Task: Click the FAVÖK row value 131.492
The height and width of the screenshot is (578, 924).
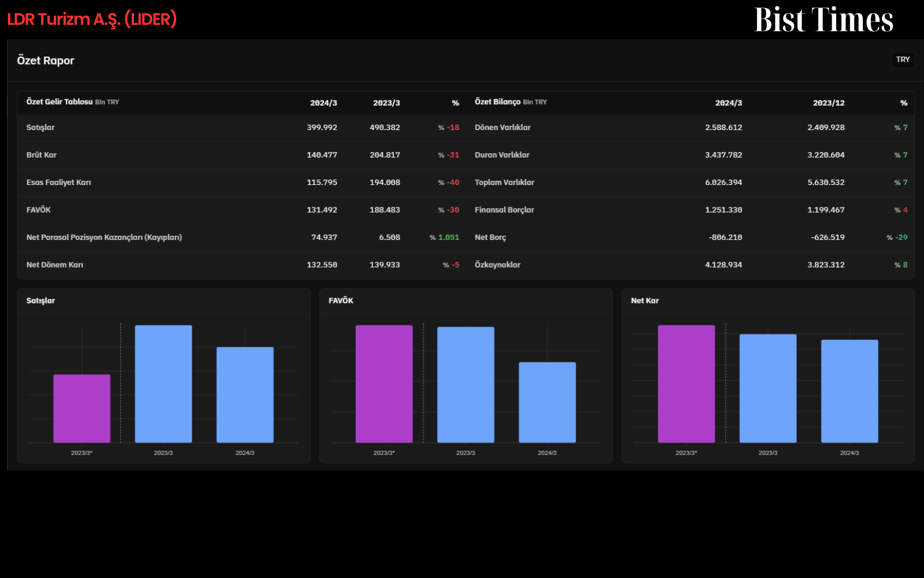Action: [322, 210]
